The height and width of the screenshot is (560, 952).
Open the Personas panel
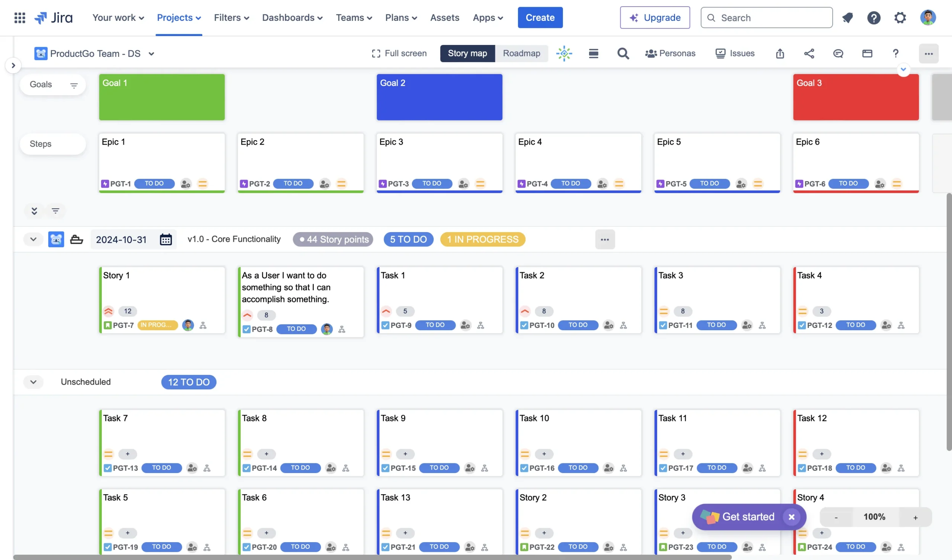click(670, 53)
